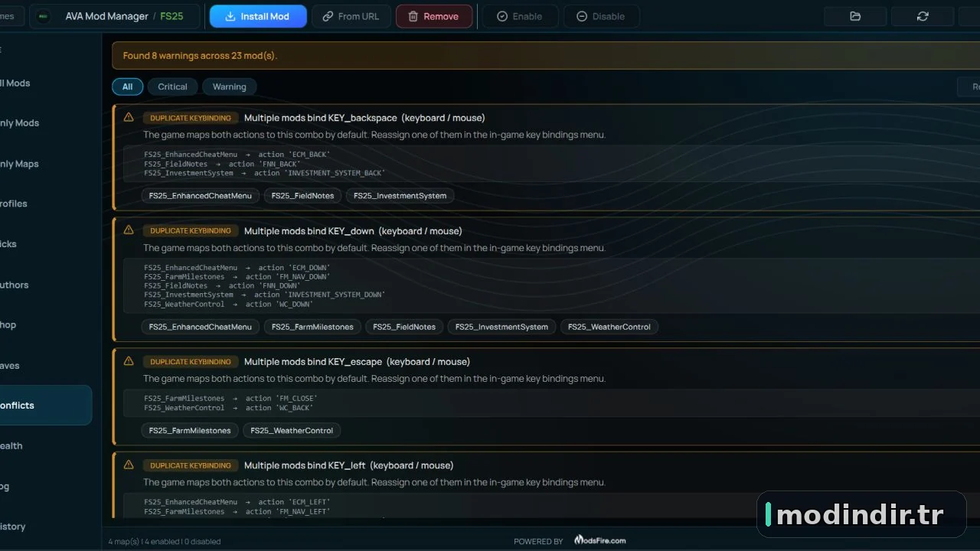
Task: Click the FS25_FarmMilestones chip in the KEY_down card
Action: [312, 327]
